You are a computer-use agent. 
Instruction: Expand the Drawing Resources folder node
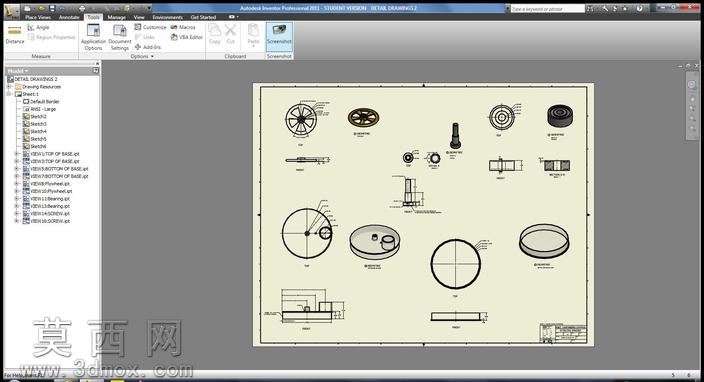9,87
